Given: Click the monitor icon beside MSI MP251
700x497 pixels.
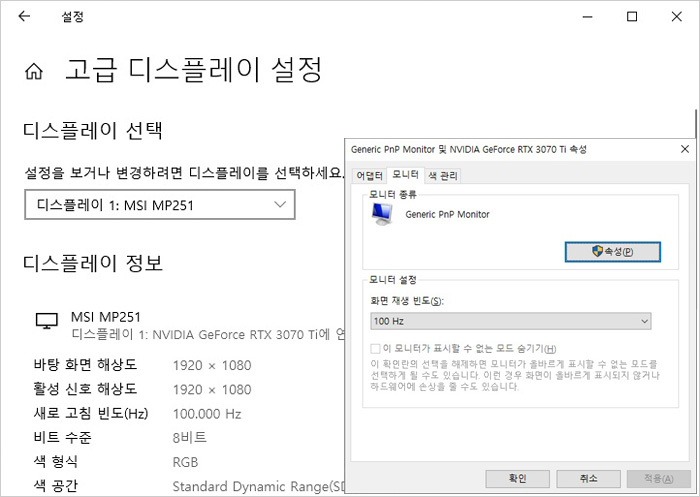Looking at the screenshot, I should (47, 321).
